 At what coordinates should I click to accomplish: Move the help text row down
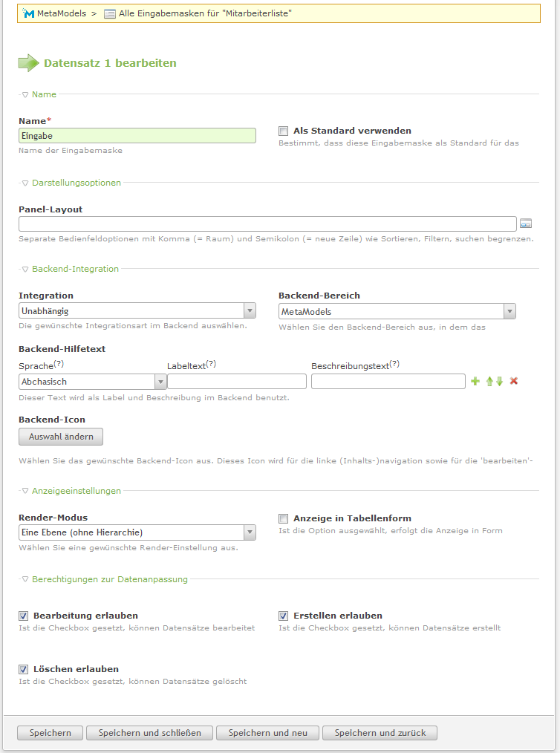[x=500, y=381]
